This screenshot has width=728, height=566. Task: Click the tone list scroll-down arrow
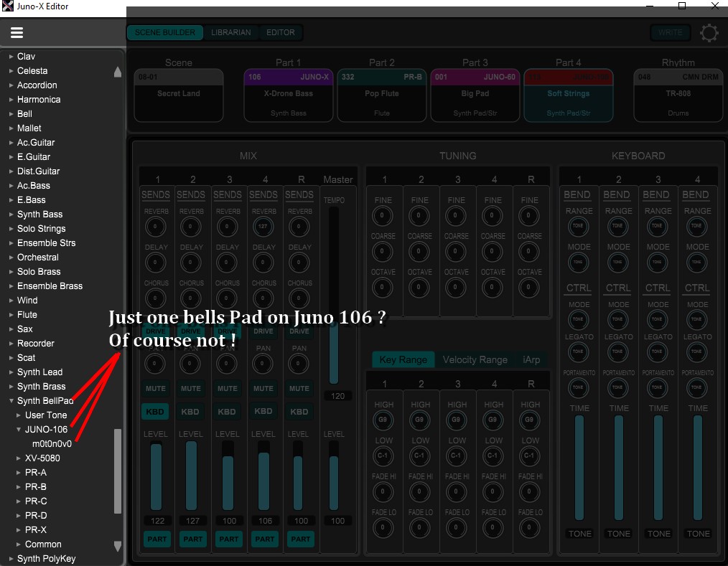click(118, 547)
